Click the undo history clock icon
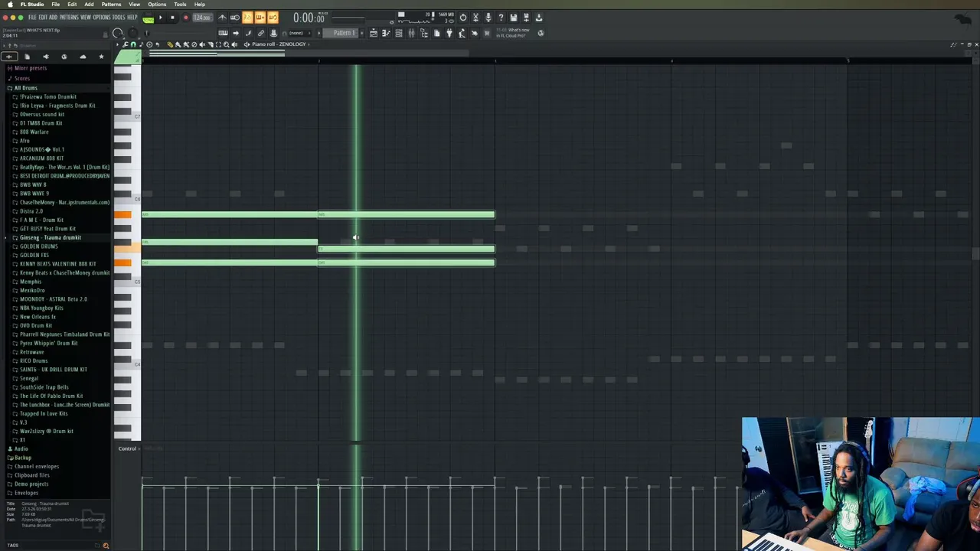Image resolution: width=980 pixels, height=551 pixels. [x=462, y=18]
